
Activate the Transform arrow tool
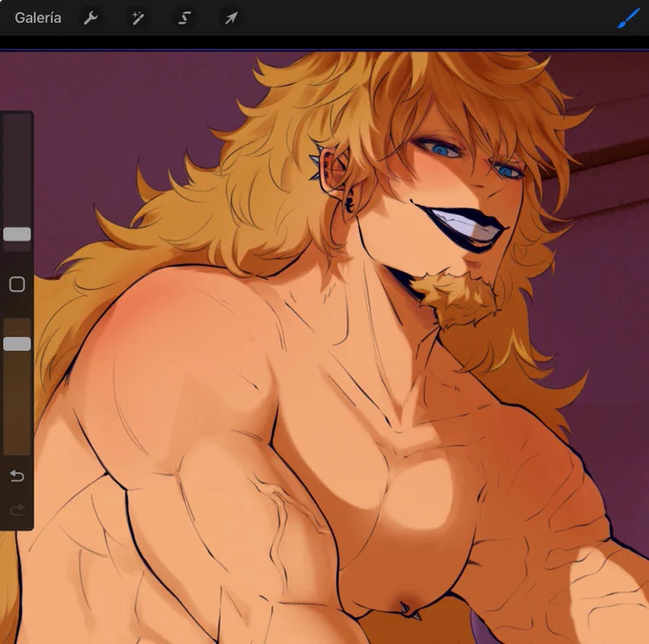point(231,18)
